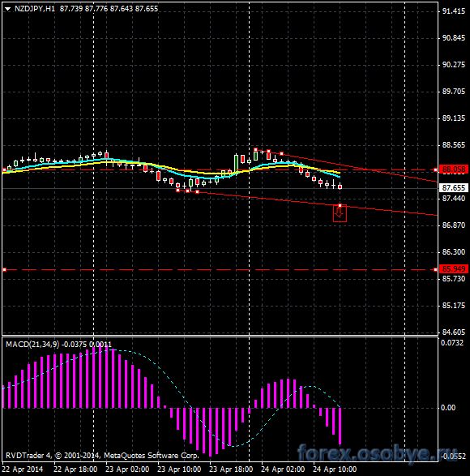Click the 91.415 value on price scale
The height and width of the screenshot is (476, 470).
[454, 11]
